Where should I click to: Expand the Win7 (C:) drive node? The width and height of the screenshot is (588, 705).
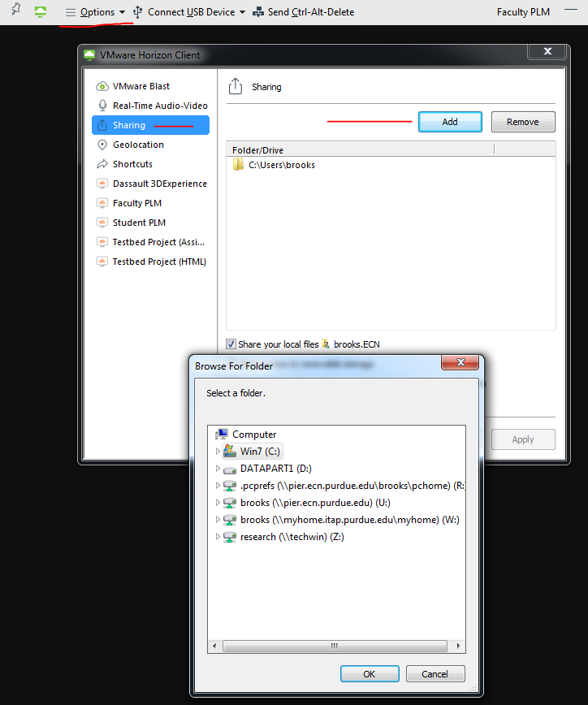(217, 452)
